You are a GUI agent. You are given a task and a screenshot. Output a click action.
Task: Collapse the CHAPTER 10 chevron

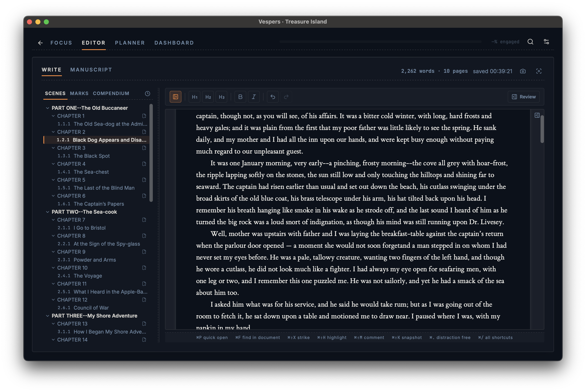click(x=53, y=268)
